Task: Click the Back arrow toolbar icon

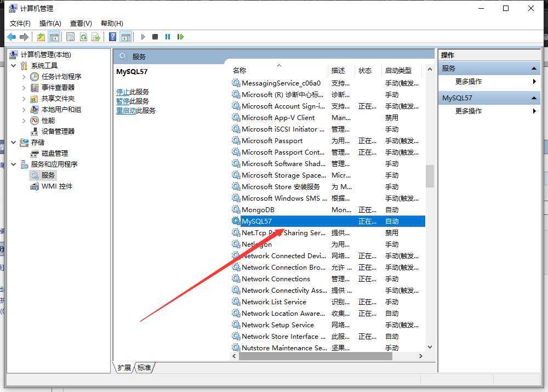Action: pyautogui.click(x=12, y=37)
